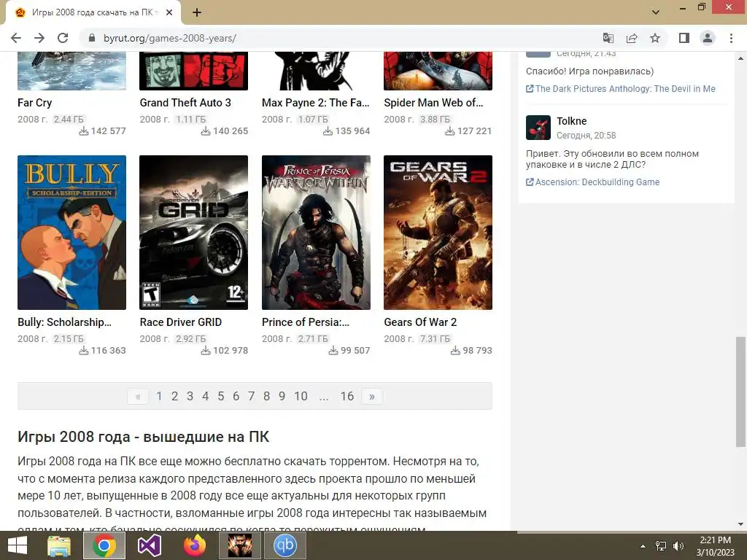Open the Gears of War 2 cover
Screen dimensions: 747x560
(x=438, y=233)
